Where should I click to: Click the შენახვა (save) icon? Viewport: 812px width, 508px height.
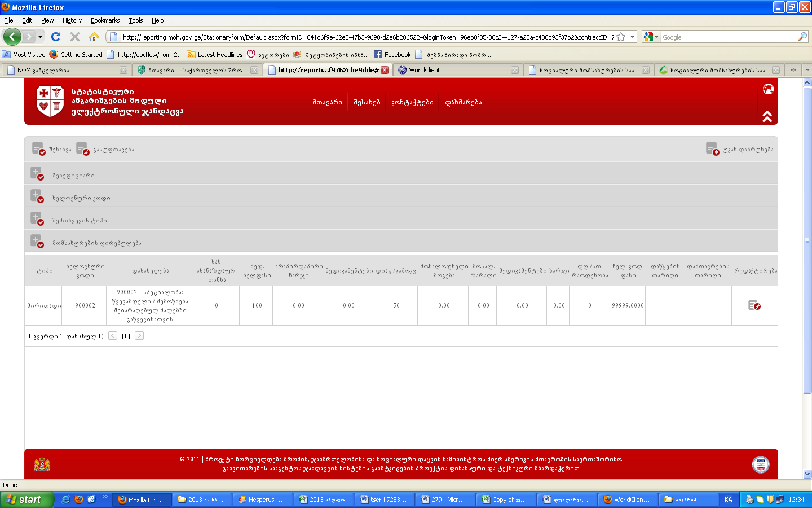tap(38, 148)
